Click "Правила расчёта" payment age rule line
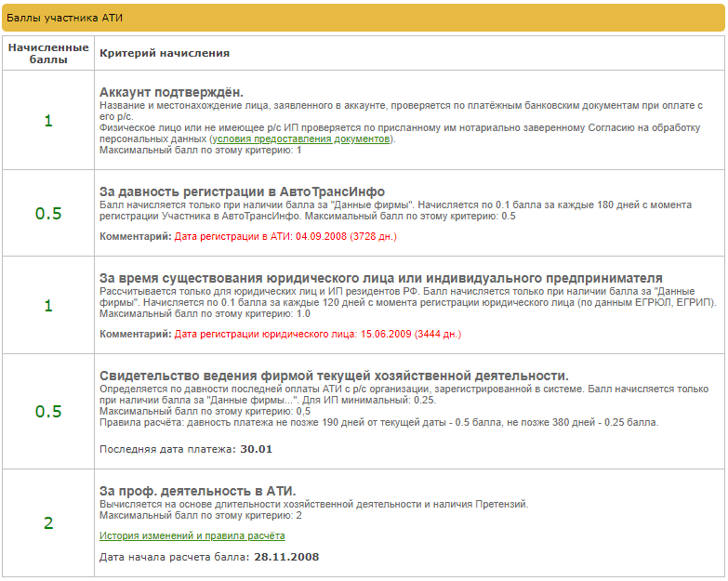728x581 pixels. pyautogui.click(x=378, y=422)
